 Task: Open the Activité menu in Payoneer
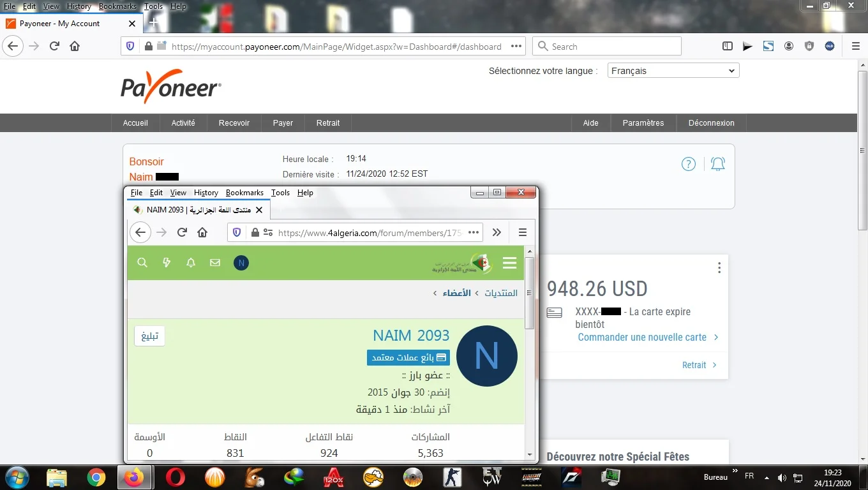coord(183,123)
